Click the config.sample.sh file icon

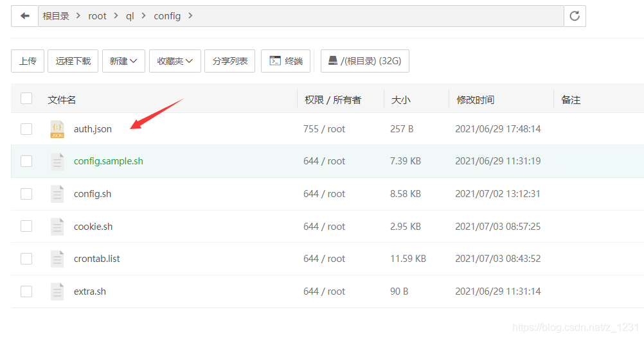click(57, 161)
